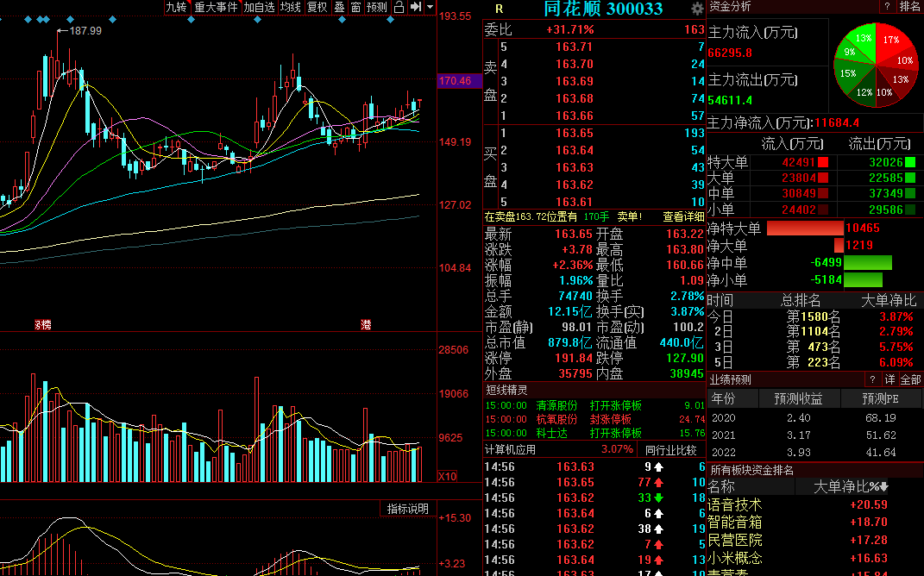Open 重大事件 in chart toolbar

click(x=216, y=7)
